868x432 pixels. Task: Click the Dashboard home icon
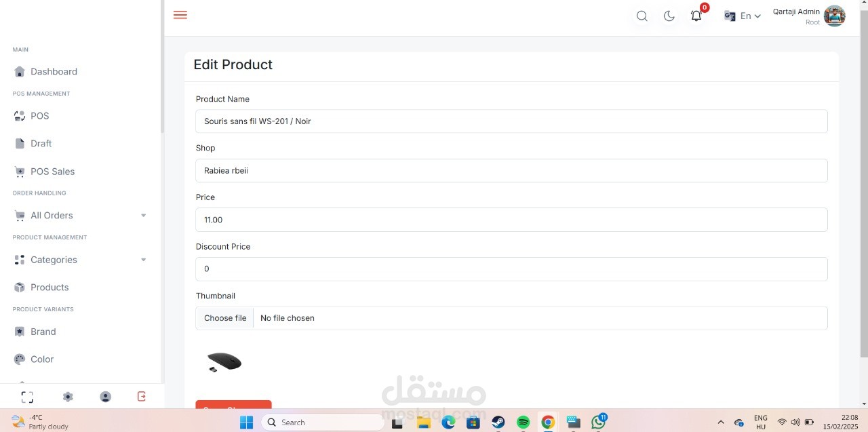click(20, 72)
